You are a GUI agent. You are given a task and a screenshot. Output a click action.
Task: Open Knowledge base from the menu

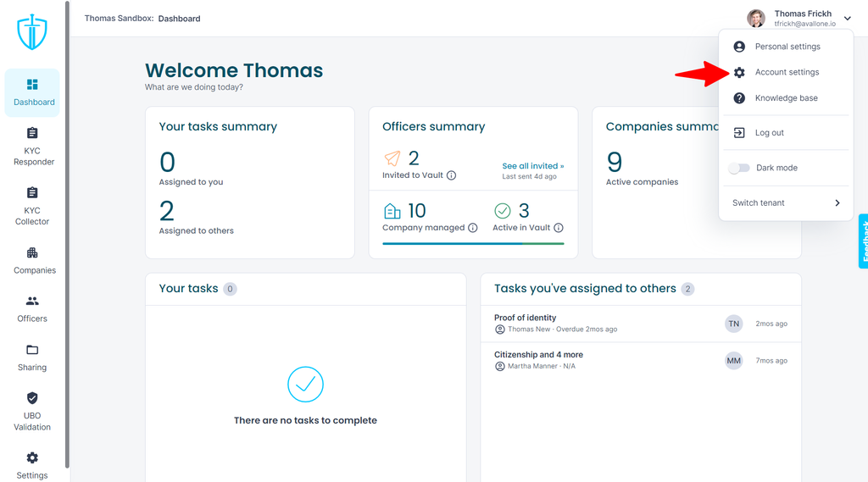(786, 98)
